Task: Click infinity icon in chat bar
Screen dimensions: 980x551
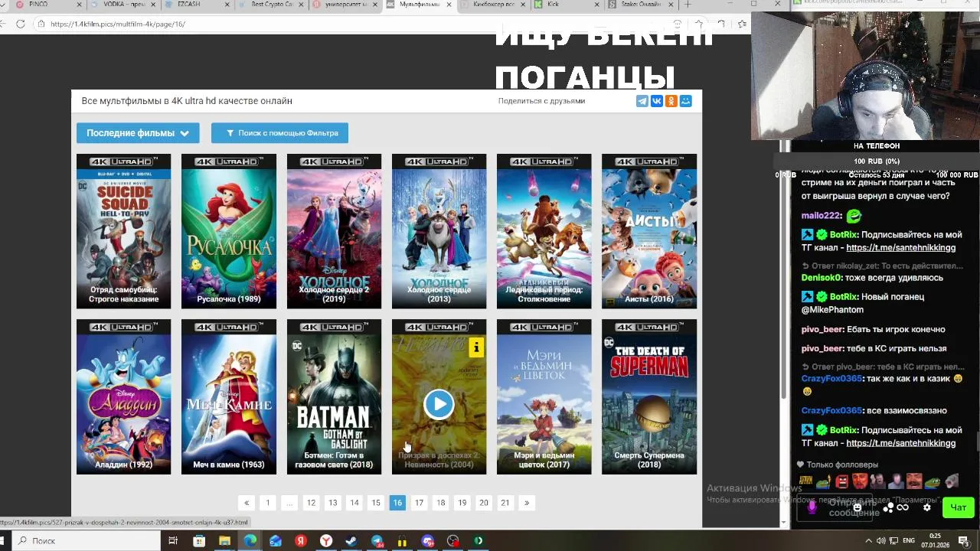Action: click(903, 507)
